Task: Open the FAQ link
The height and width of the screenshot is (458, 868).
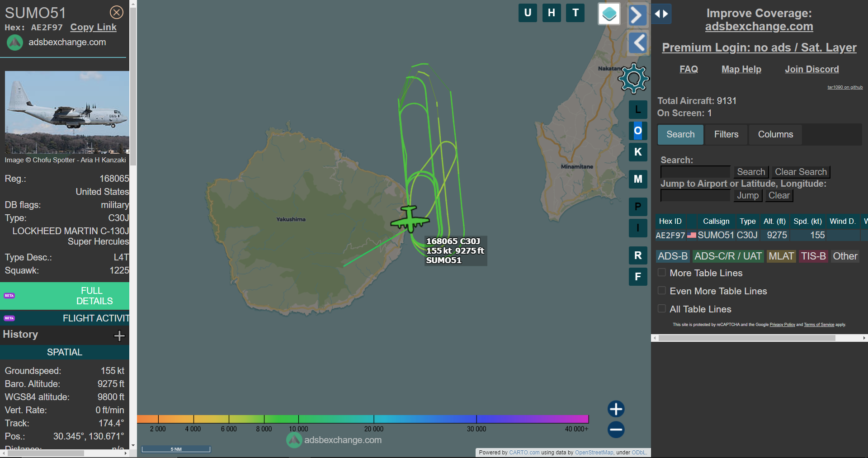Action: [689, 69]
